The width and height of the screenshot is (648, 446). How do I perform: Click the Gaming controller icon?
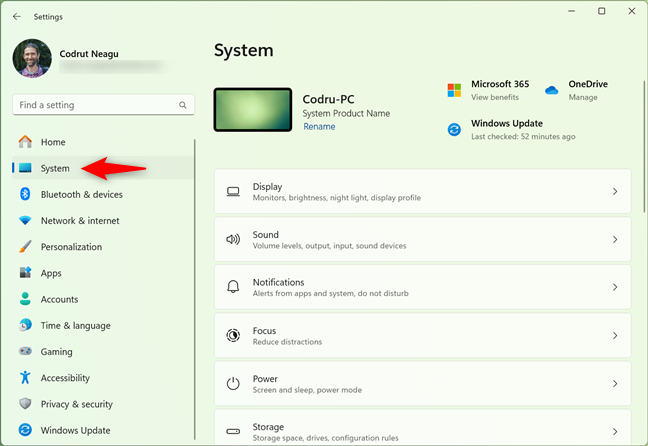pyautogui.click(x=25, y=351)
